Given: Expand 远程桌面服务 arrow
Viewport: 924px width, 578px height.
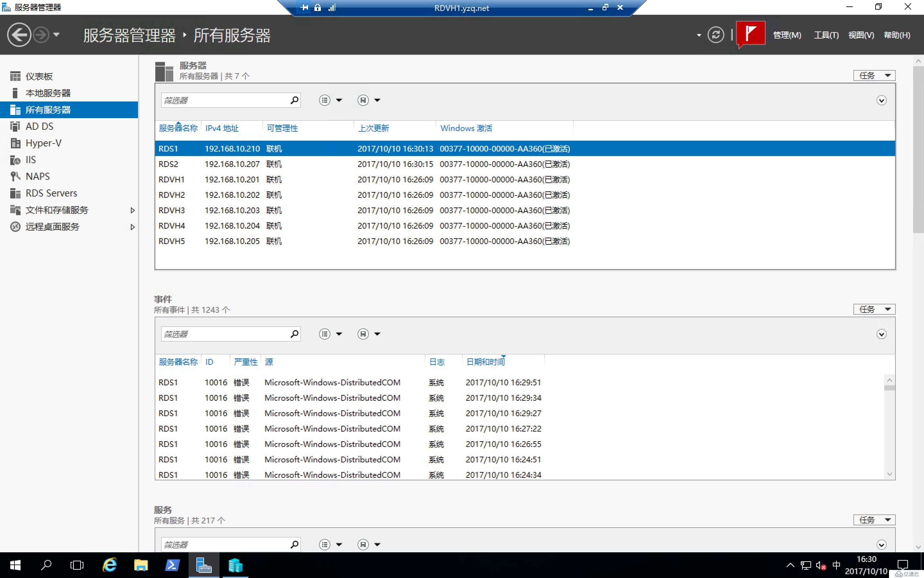Looking at the screenshot, I should click(x=133, y=227).
